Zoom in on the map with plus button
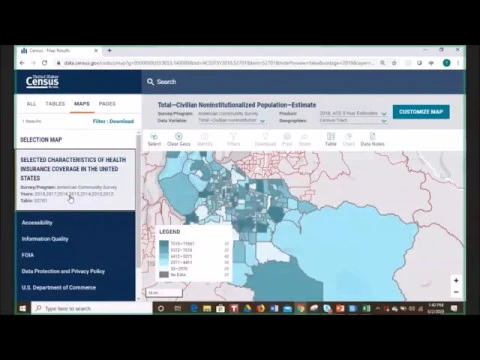The height and width of the screenshot is (360, 480). point(456,281)
